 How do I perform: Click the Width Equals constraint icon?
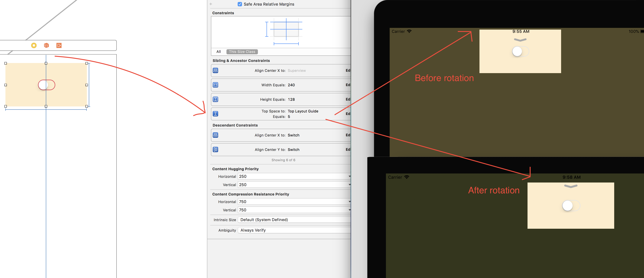point(215,85)
